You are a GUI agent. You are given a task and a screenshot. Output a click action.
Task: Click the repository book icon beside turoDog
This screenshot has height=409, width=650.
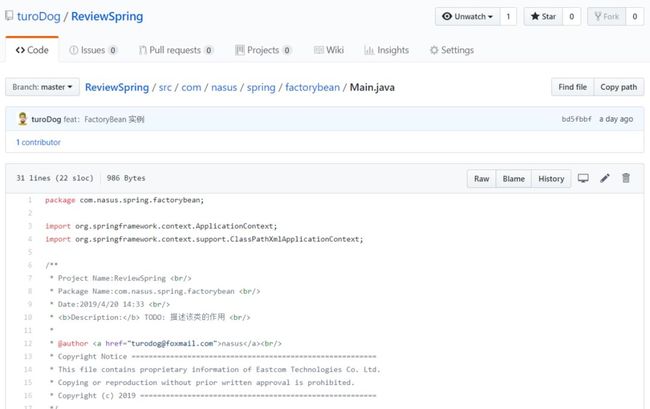(x=9, y=16)
